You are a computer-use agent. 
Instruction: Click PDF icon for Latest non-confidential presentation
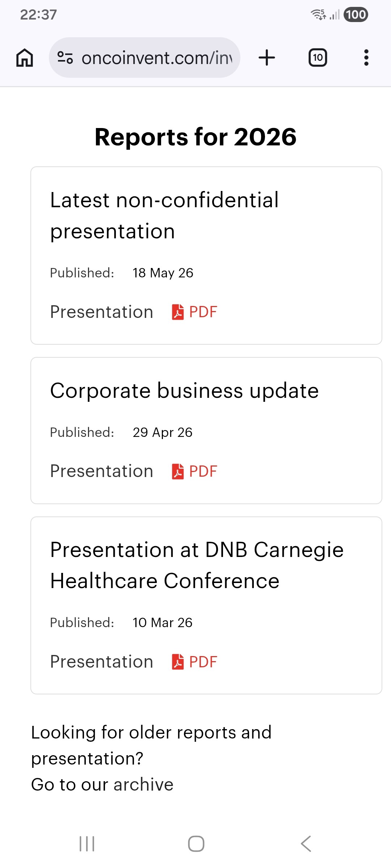tap(178, 312)
